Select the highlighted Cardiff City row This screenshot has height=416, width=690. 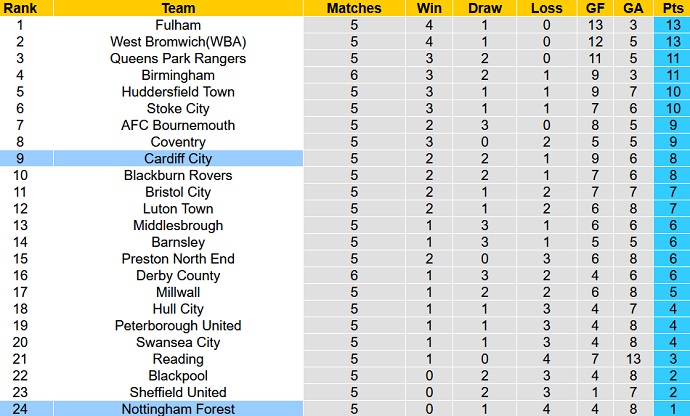178,158
